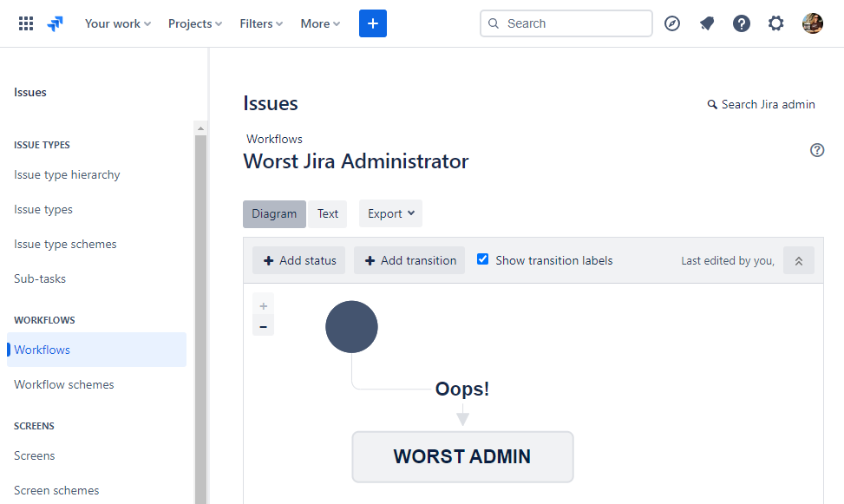Viewport: 844px width, 504px height.
Task: Open Issue type schemes page
Action: (x=65, y=245)
